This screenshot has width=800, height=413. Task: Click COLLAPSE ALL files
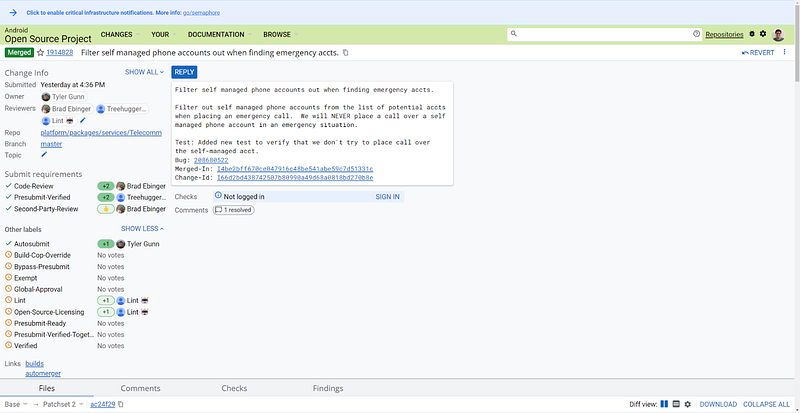click(766, 404)
